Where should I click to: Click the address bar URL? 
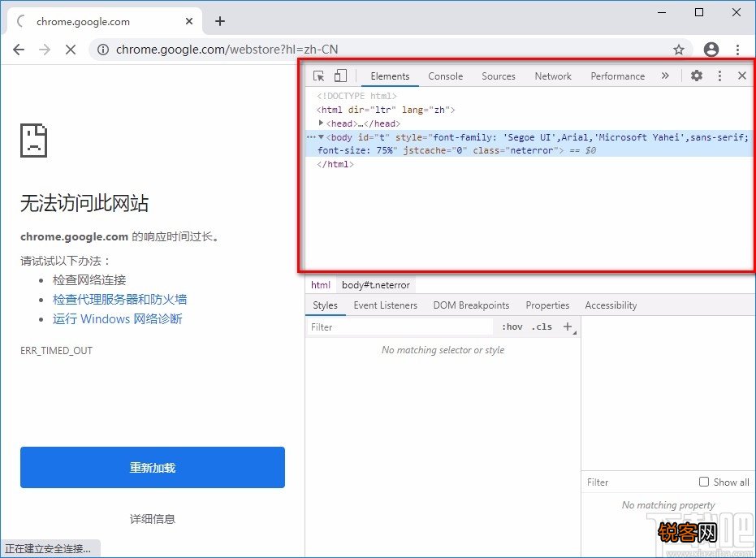coord(227,50)
